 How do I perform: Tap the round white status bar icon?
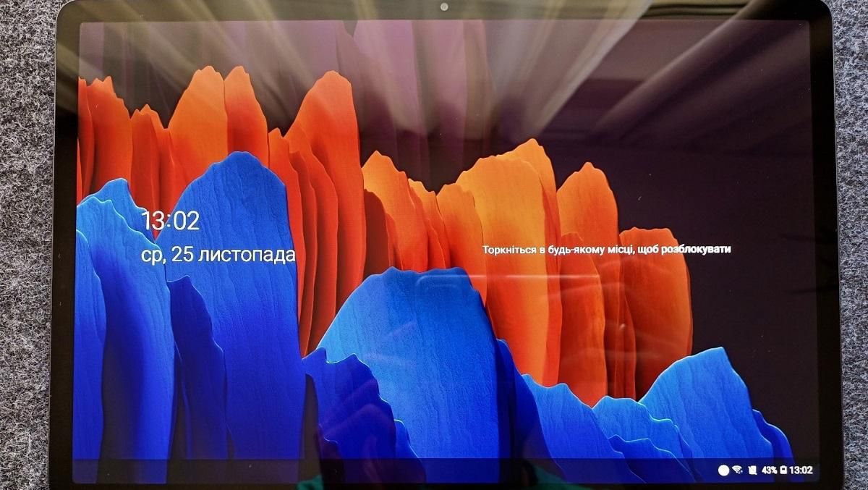coord(723,470)
